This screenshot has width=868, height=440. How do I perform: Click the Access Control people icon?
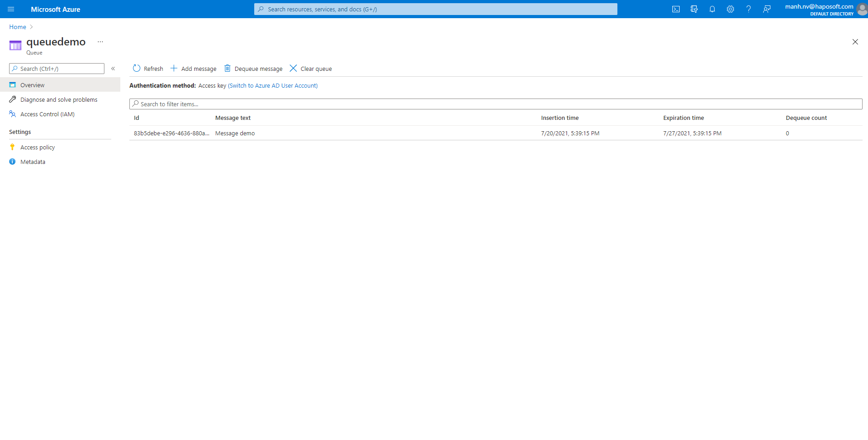tap(13, 114)
